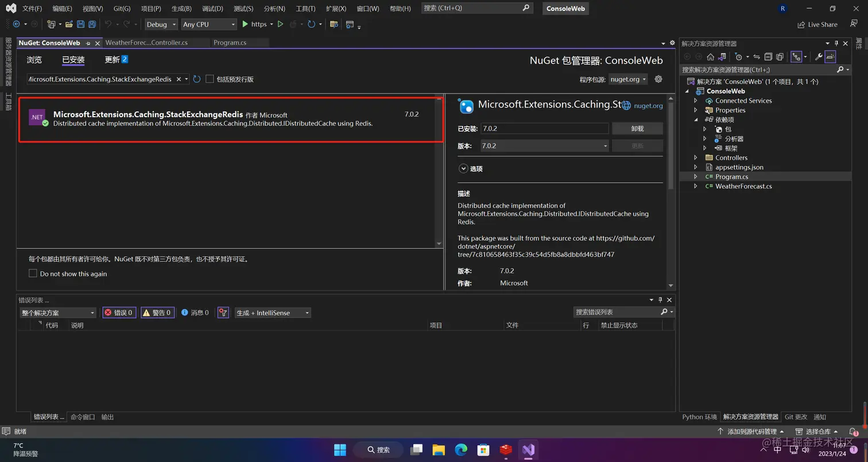Clear the NuGet search box text
Viewport: 868px width, 462px height.
click(179, 79)
